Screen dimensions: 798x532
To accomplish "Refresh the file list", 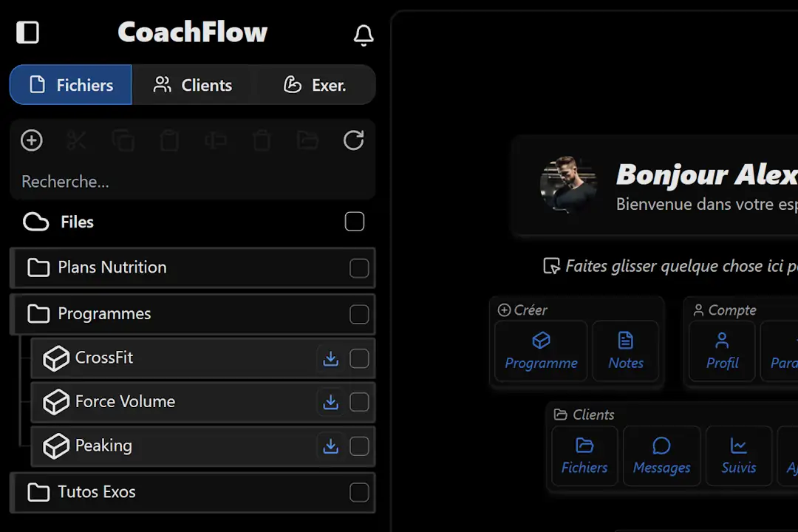I will (353, 140).
